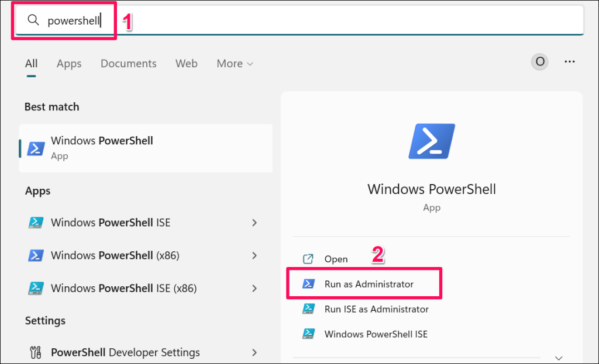Open the More filter dropdown
The height and width of the screenshot is (364, 599).
click(235, 64)
